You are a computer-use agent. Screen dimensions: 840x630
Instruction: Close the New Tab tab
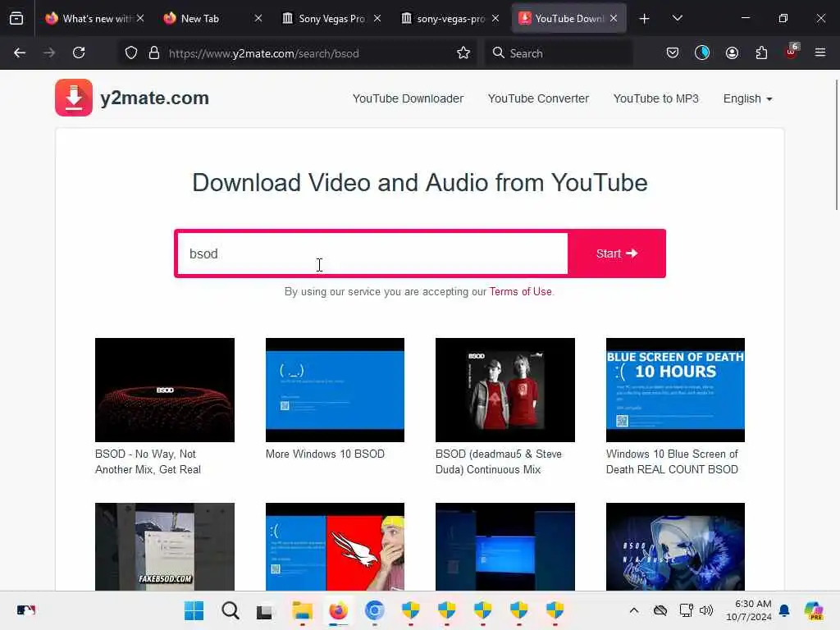coord(258,19)
